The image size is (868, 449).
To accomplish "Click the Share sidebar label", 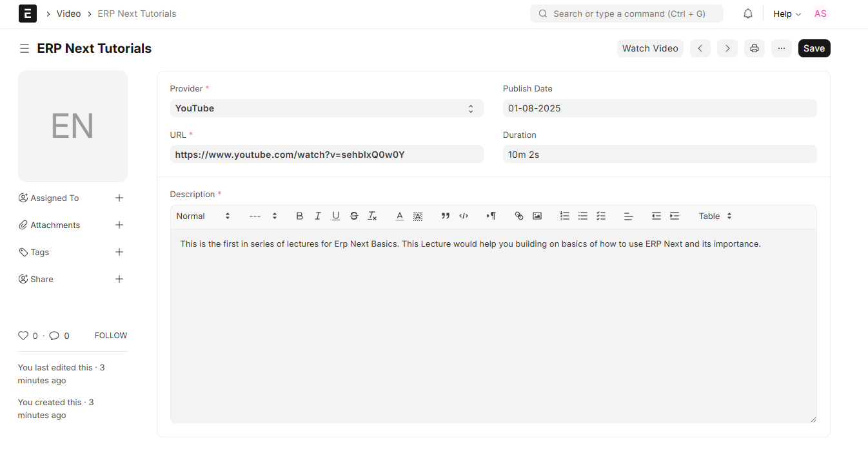I will [42, 279].
